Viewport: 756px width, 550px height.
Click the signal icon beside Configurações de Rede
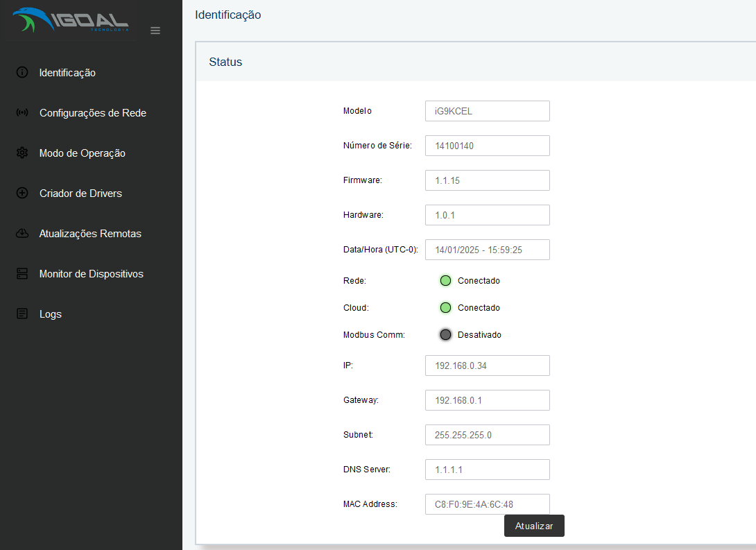point(22,113)
